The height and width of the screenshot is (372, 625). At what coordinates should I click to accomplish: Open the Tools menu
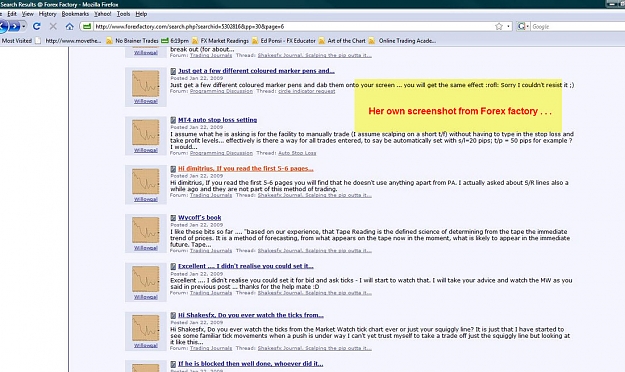123,14
